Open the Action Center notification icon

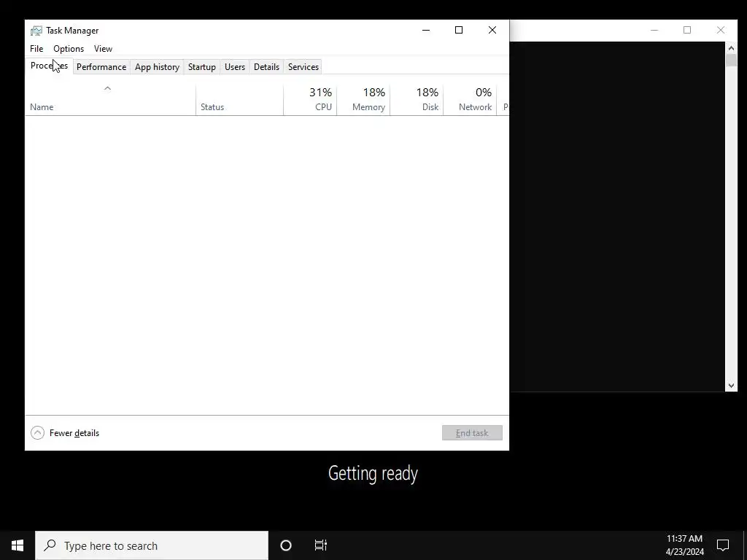pyautogui.click(x=723, y=545)
